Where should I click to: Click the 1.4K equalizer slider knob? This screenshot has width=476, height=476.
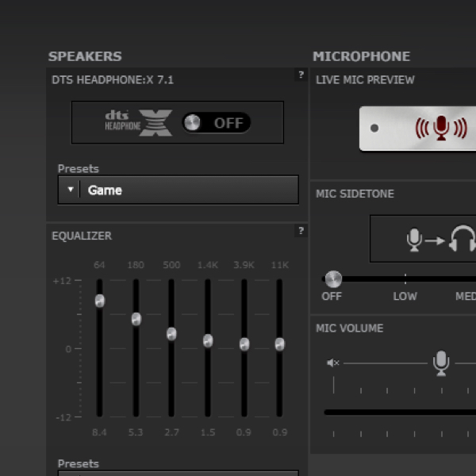pyautogui.click(x=208, y=340)
